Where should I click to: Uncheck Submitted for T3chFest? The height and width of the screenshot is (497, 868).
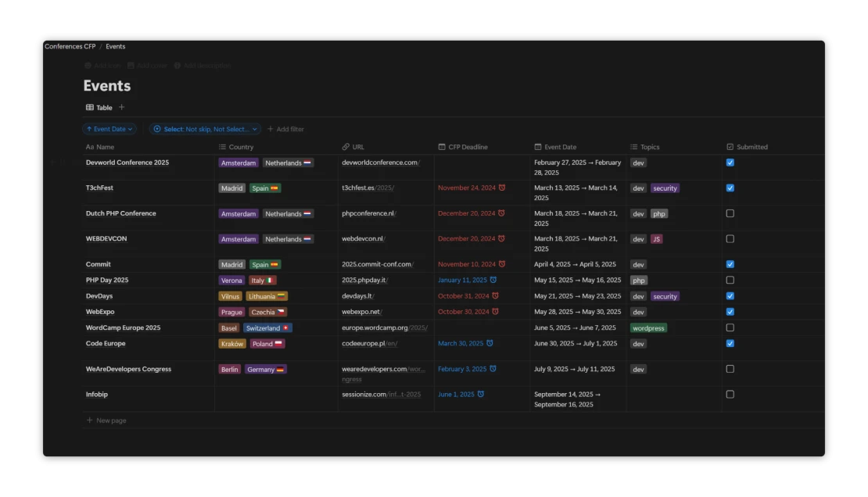coord(730,188)
